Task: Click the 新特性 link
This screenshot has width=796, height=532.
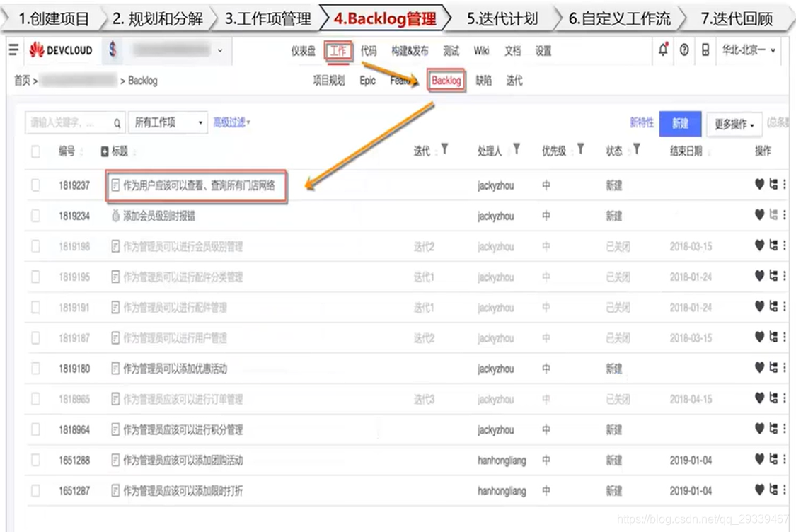Action: coord(642,122)
